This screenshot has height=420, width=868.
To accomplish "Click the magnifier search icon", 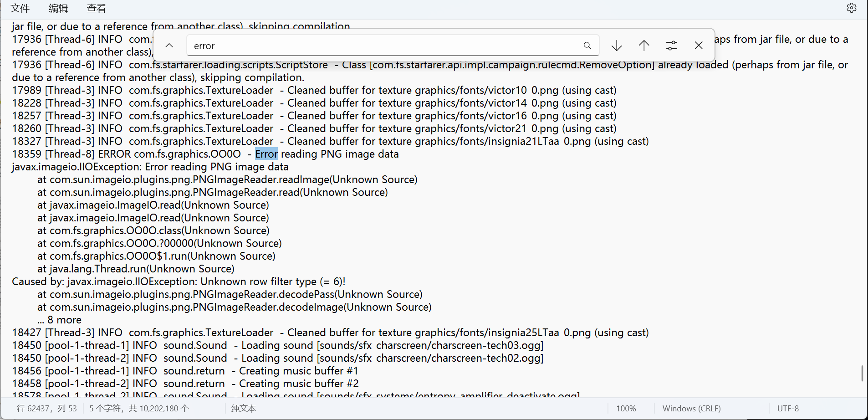I will [x=587, y=46].
